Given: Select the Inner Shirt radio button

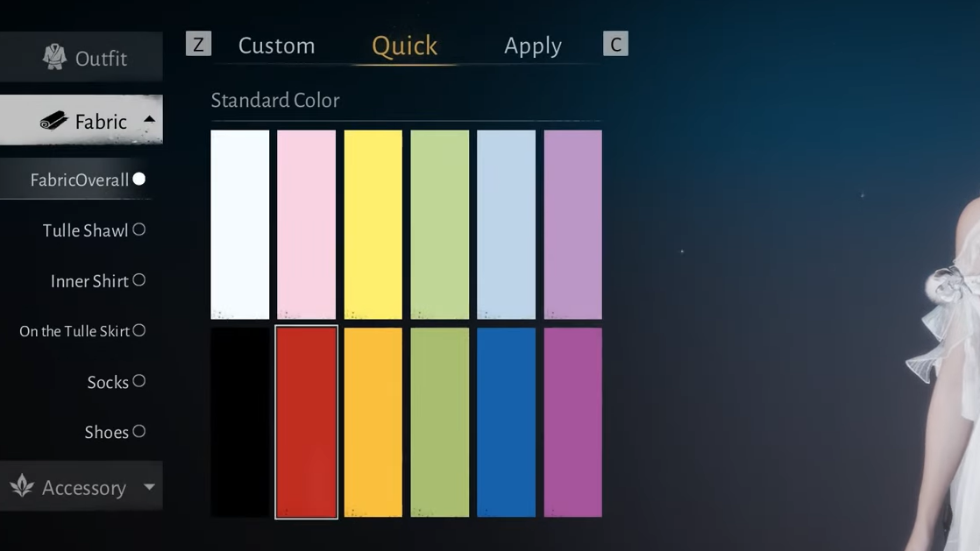Looking at the screenshot, I should tap(138, 280).
